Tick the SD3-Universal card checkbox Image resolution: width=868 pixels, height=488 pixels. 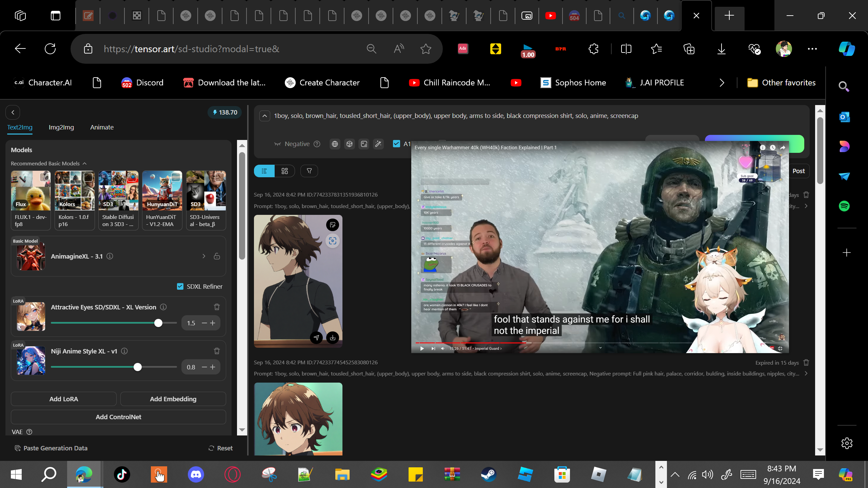click(x=219, y=177)
